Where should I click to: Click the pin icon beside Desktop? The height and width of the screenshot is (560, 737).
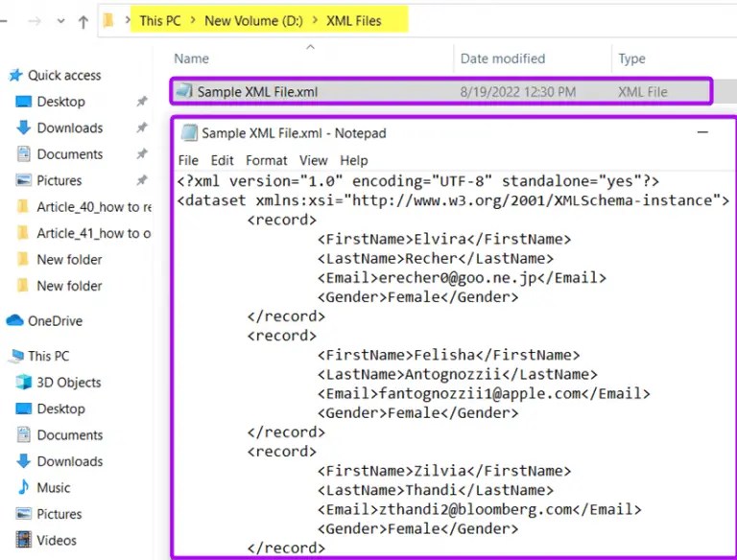[x=141, y=102]
